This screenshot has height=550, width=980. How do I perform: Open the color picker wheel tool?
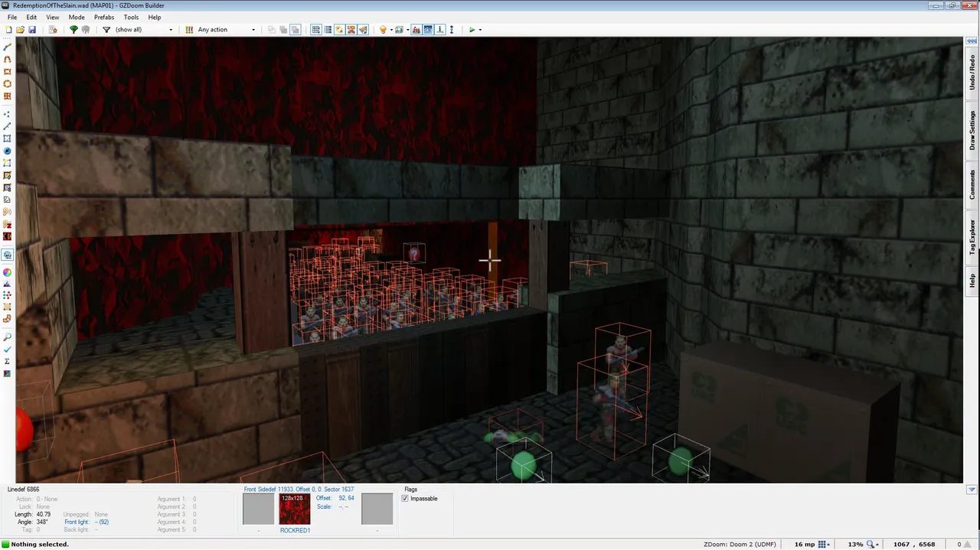tap(8, 272)
